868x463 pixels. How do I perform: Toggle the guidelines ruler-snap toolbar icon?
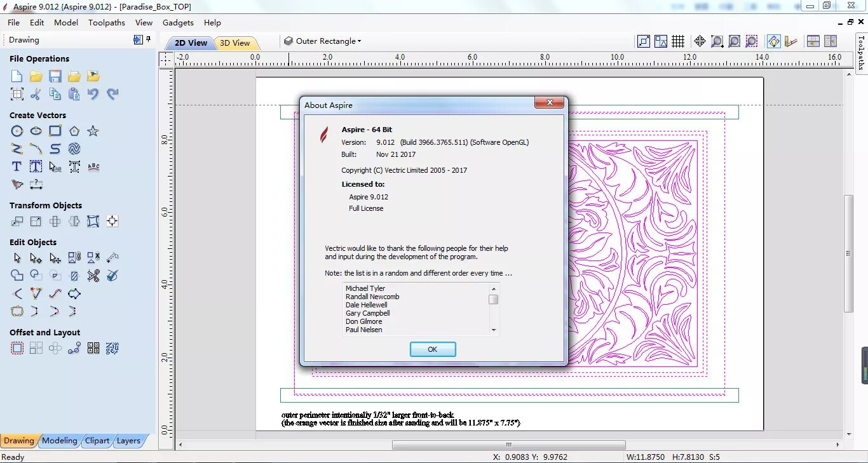tap(790, 41)
